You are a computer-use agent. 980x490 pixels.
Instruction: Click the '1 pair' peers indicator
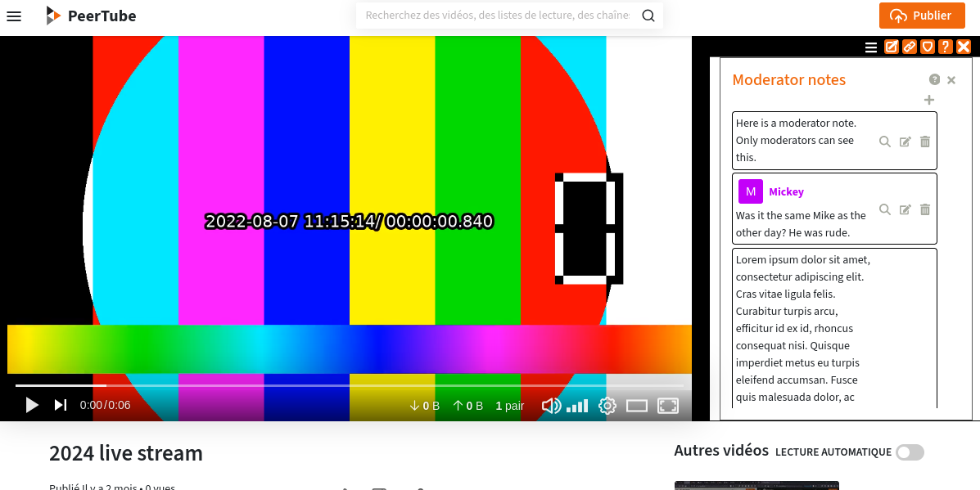509,406
